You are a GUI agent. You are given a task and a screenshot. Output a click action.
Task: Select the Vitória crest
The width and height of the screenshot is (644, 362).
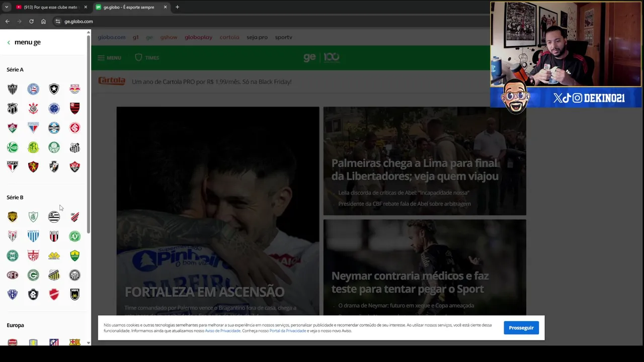pos(74,166)
